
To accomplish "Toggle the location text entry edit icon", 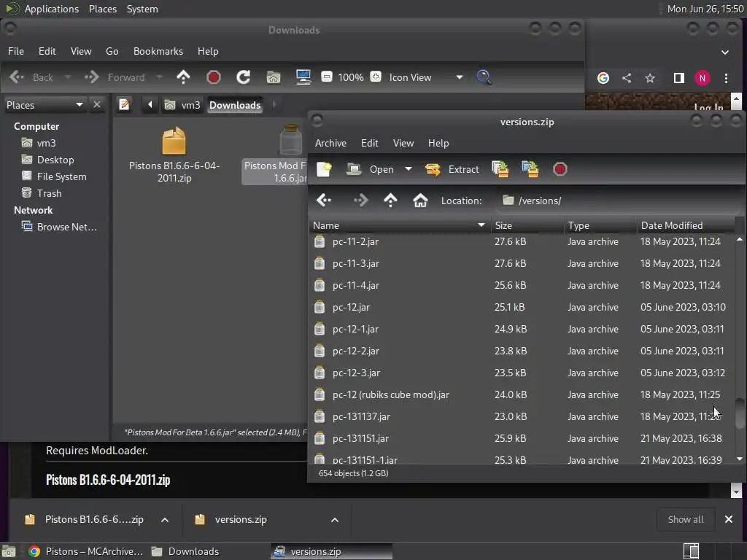I will (x=124, y=104).
